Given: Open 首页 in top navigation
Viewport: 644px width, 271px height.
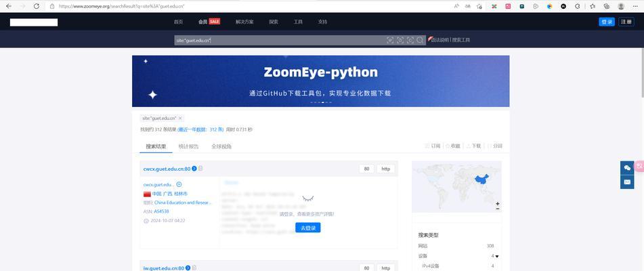Looking at the screenshot, I should [x=178, y=22].
